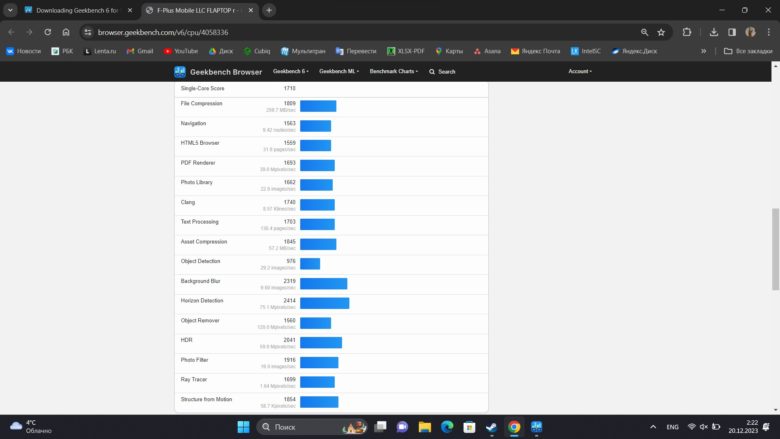
Task: Switch to Downloading Geekbench 6 tab
Action: pyautogui.click(x=77, y=10)
